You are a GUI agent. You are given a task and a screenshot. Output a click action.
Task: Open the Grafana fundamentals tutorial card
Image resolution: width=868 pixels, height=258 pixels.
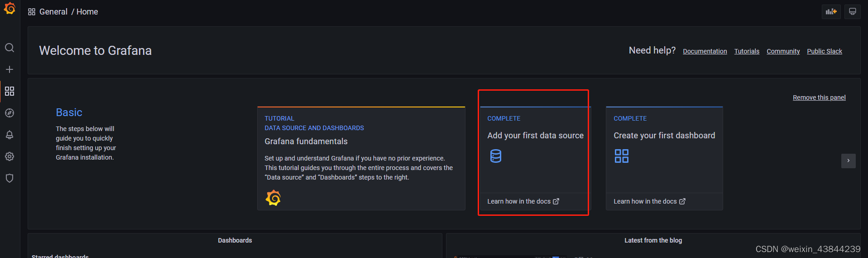[361, 159]
